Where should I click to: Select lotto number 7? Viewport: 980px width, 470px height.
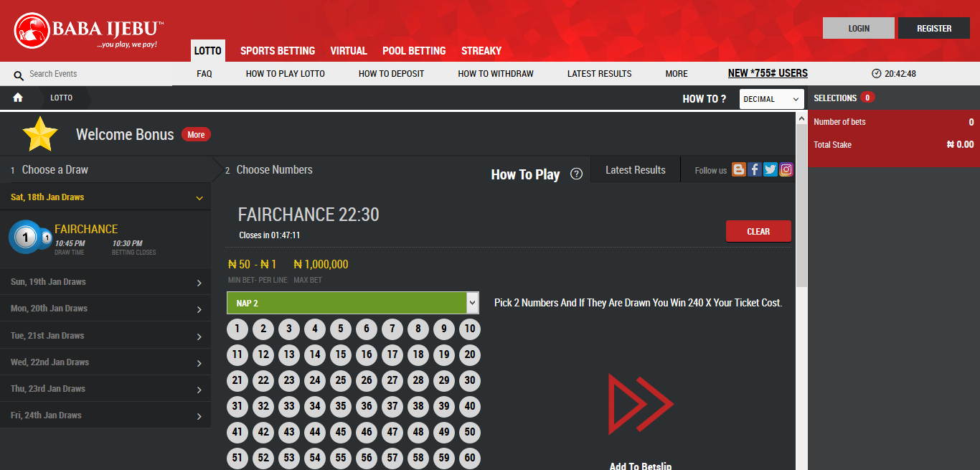pyautogui.click(x=392, y=329)
